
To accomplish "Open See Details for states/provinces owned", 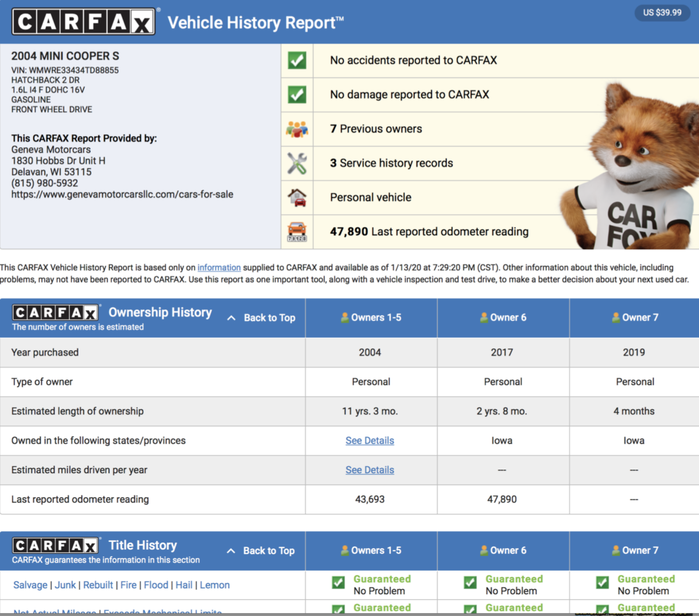I will (x=370, y=440).
